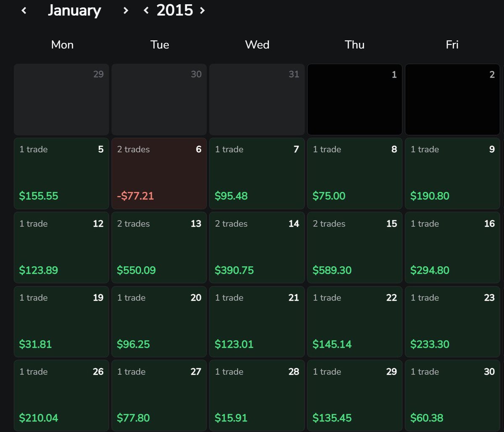504x432 pixels.
Task: Open January 22 trade $145.14
Action: 354,321
